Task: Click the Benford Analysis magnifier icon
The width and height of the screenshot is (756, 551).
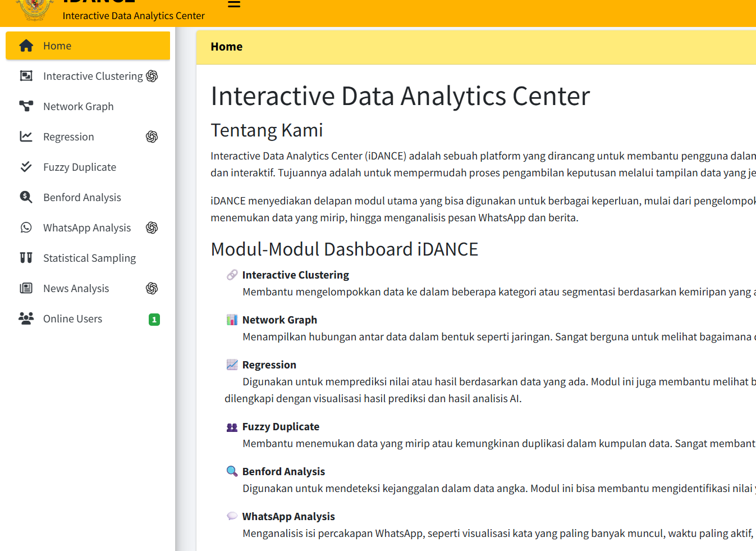Action: click(26, 197)
